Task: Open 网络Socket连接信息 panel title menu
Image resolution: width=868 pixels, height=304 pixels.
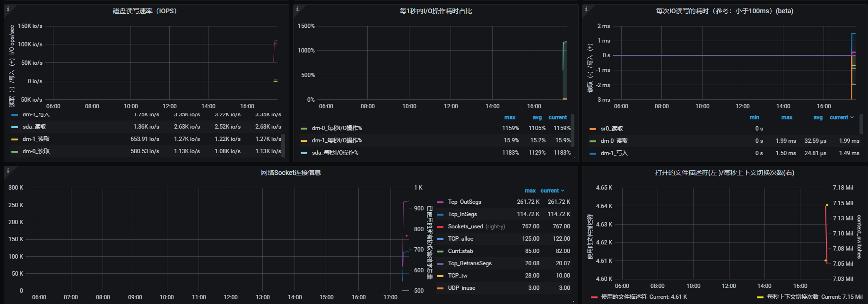Action: click(291, 173)
